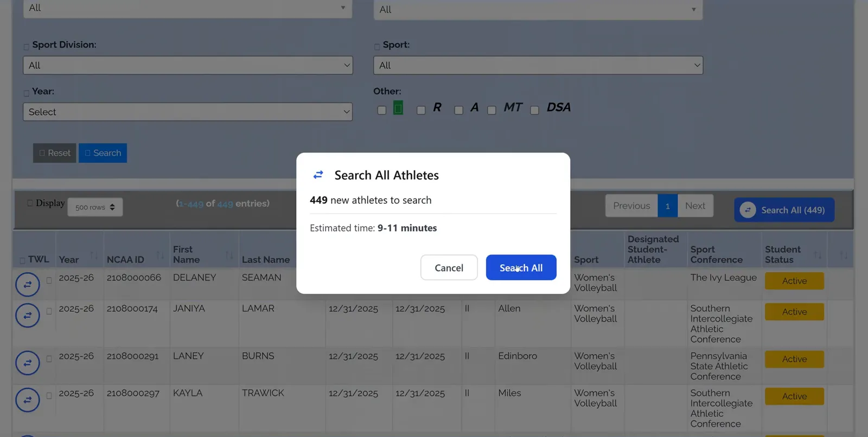
Task: Select page 1 in pagination
Action: tap(667, 205)
